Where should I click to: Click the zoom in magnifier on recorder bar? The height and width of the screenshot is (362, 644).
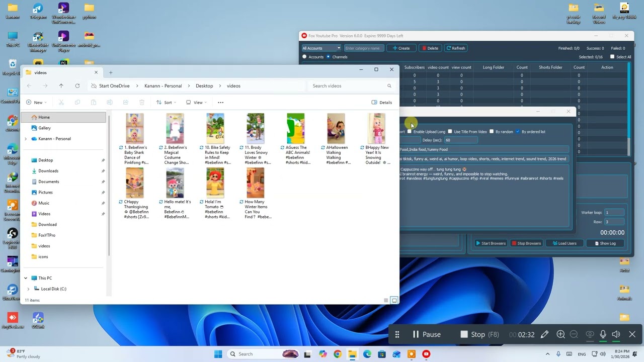click(560, 334)
